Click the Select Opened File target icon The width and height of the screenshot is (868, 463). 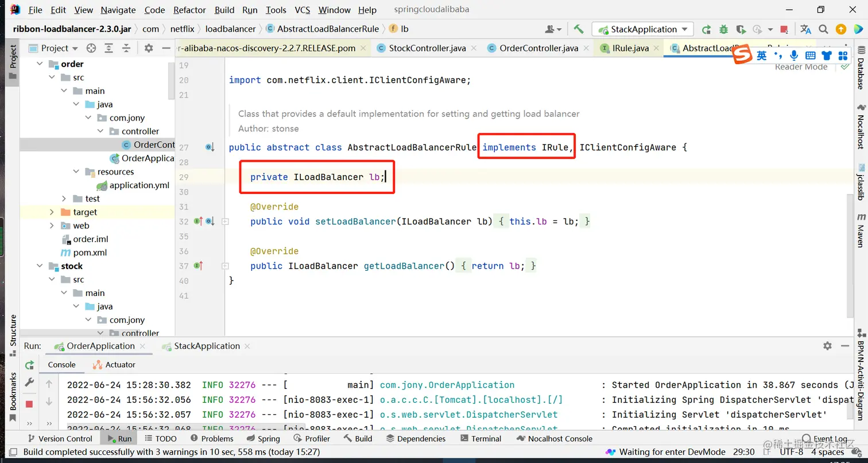pyautogui.click(x=91, y=48)
